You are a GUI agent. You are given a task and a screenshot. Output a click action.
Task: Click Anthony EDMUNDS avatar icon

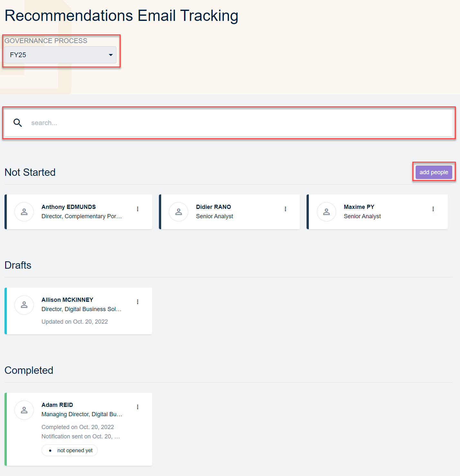(24, 212)
